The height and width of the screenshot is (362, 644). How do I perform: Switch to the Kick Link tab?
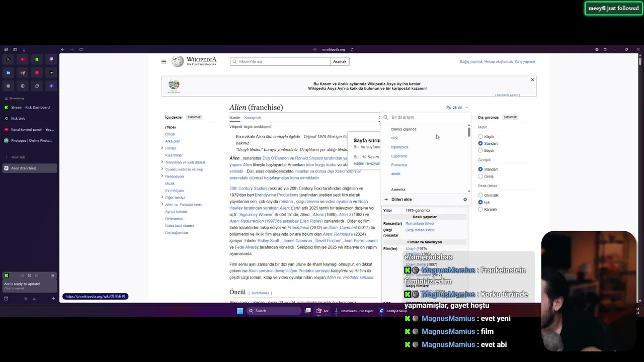click(x=29, y=118)
